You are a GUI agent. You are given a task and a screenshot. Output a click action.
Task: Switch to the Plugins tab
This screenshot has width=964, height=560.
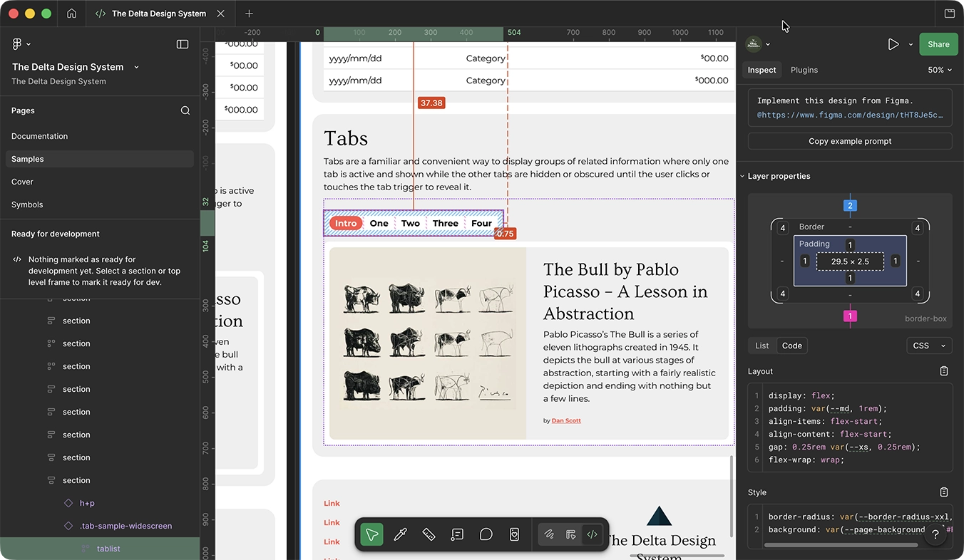[x=804, y=70]
